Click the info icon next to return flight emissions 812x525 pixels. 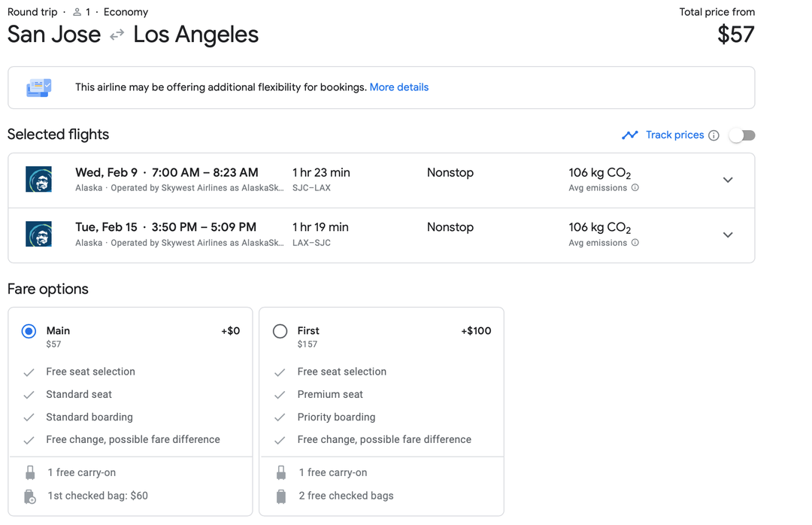tap(635, 243)
